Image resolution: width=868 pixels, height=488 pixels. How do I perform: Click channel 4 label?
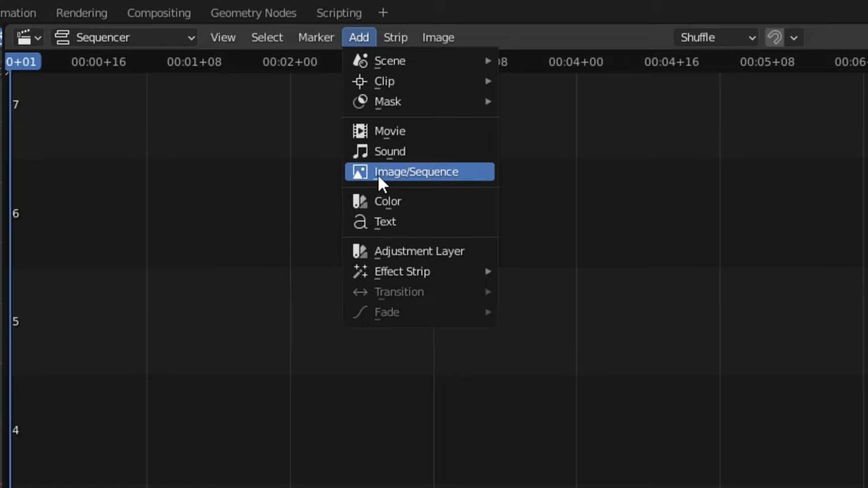[x=16, y=430]
